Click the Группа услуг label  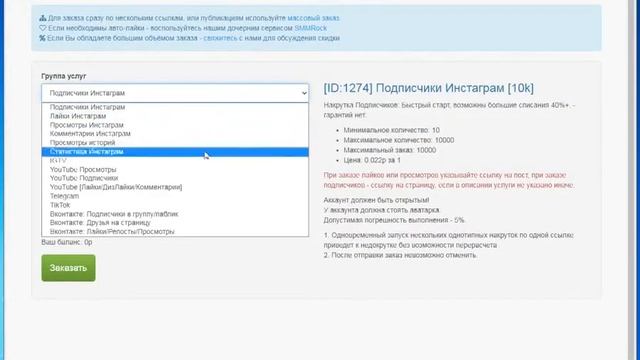click(64, 76)
